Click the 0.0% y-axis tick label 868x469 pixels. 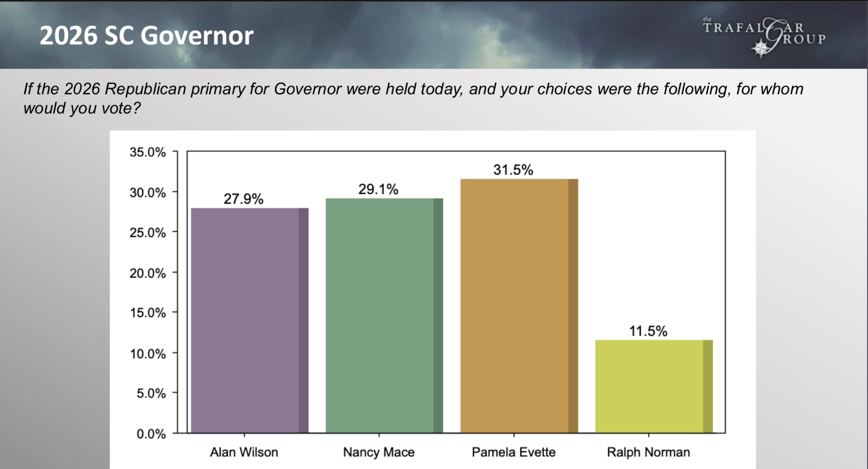click(151, 434)
